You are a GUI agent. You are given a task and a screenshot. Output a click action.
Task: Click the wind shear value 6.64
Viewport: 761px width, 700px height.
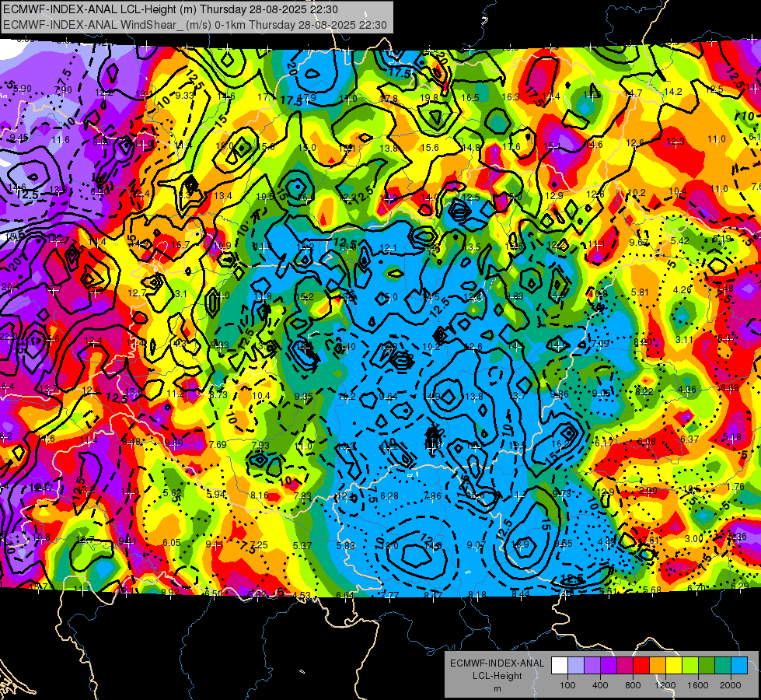point(344,596)
